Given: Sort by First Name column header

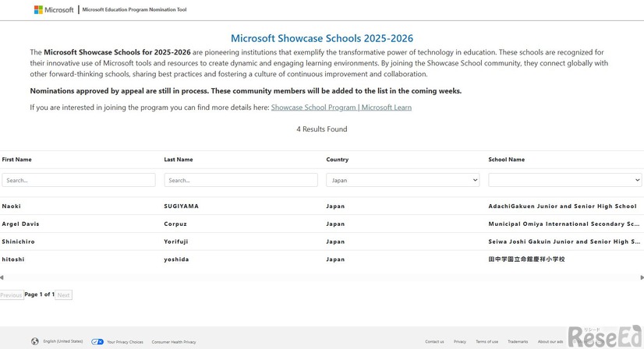Looking at the screenshot, I should coord(17,160).
